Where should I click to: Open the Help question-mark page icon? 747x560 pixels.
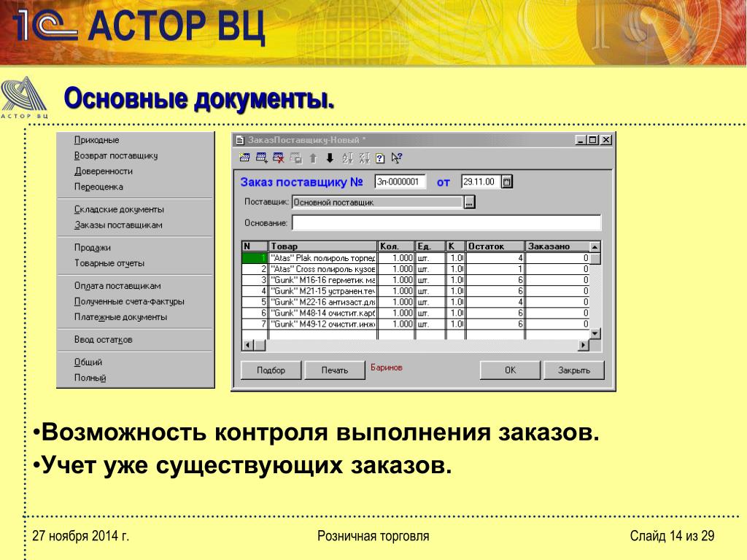pyautogui.click(x=380, y=158)
